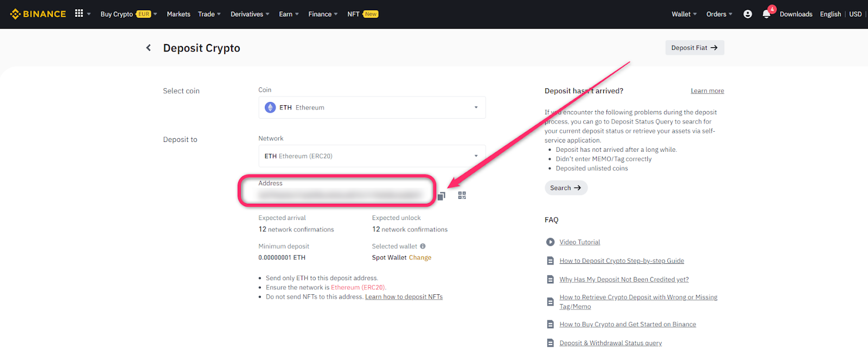Open the Finance menu
The width and height of the screenshot is (868, 362).
[x=323, y=14]
